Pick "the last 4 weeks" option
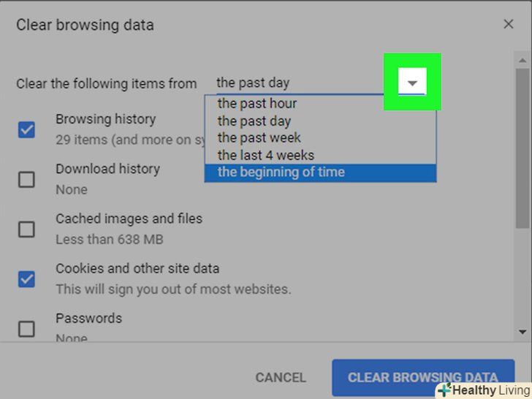The height and width of the screenshot is (399, 532). pyautogui.click(x=265, y=155)
